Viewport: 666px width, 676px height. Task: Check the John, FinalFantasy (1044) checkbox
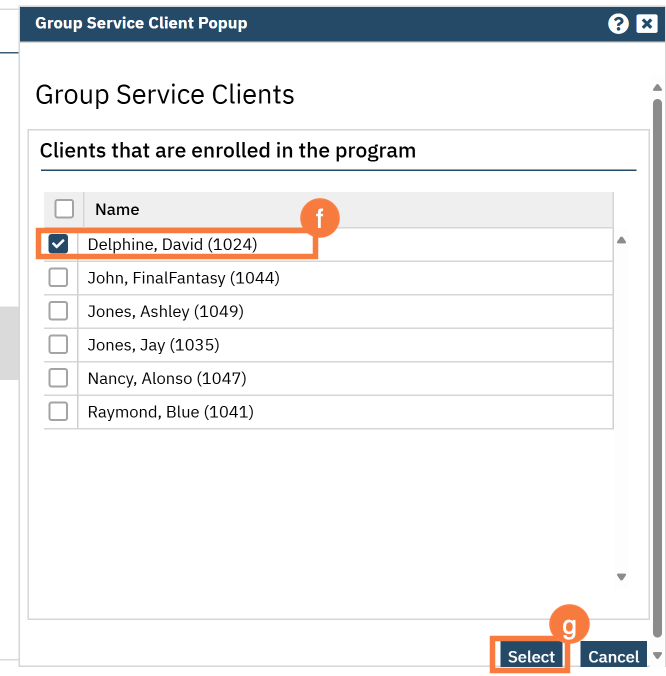[59, 278]
